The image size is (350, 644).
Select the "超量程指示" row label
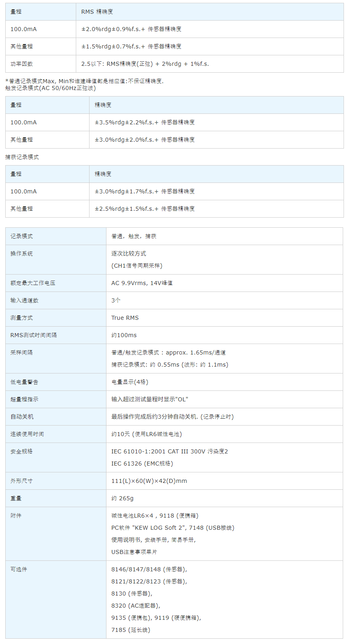25,399
